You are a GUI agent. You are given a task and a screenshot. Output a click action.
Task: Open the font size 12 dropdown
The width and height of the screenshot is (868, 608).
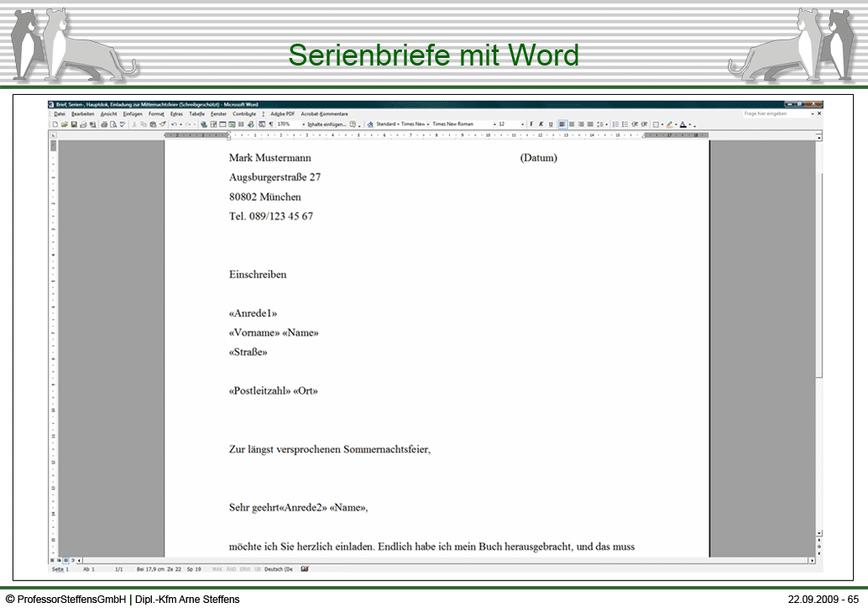522,124
